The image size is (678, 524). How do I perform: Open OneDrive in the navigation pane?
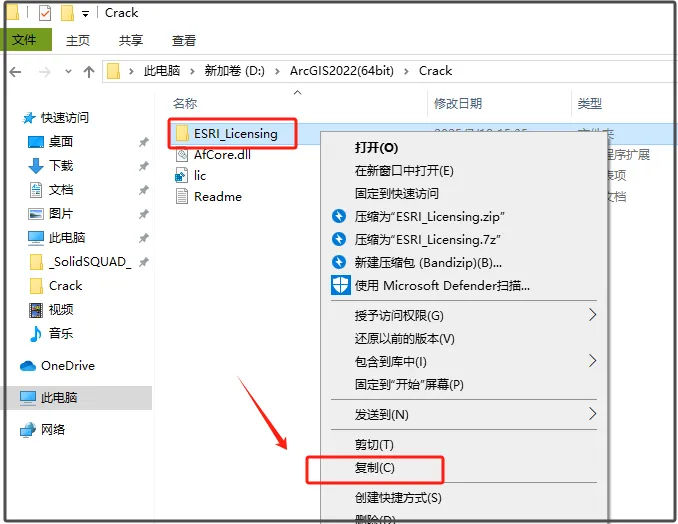tap(68, 366)
